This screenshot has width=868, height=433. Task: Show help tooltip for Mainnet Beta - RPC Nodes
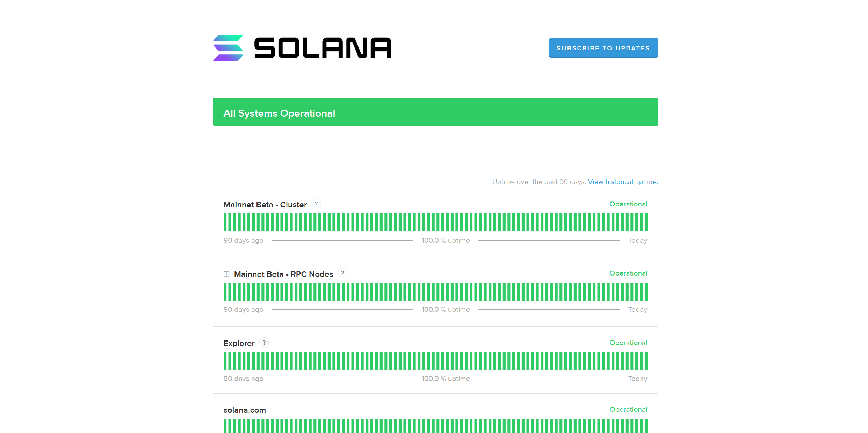343,273
